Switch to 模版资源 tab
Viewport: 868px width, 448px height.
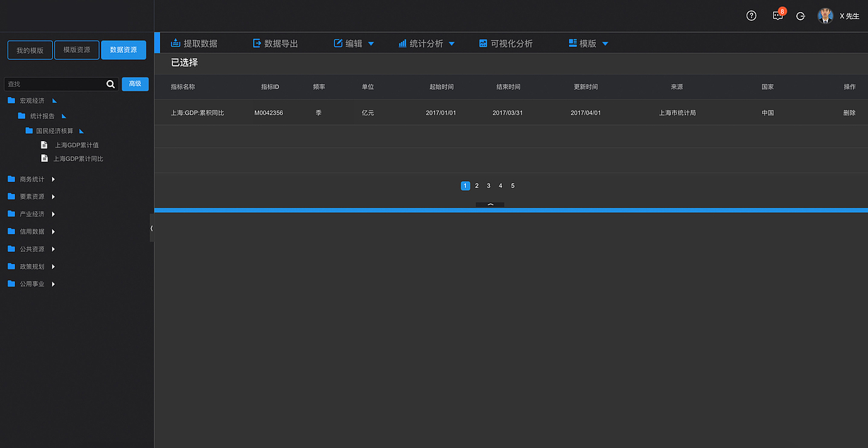point(77,50)
